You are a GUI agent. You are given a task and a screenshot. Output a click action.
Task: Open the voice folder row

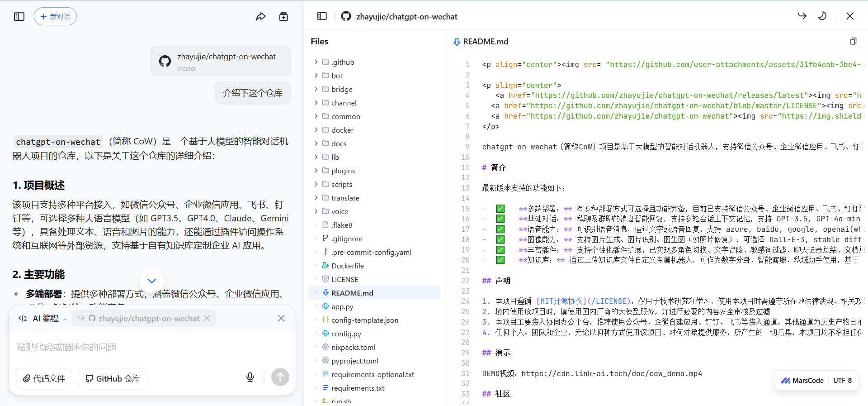(x=374, y=211)
